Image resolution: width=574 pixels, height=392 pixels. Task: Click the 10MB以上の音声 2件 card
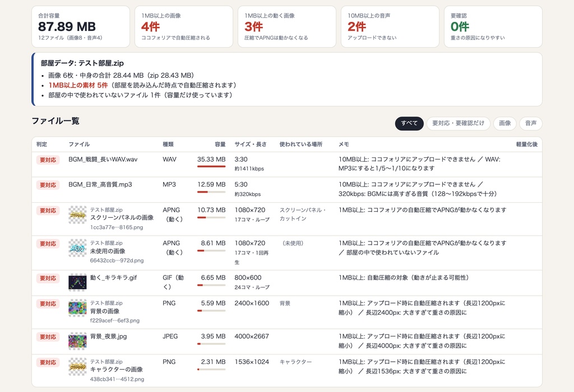pyautogui.click(x=390, y=26)
